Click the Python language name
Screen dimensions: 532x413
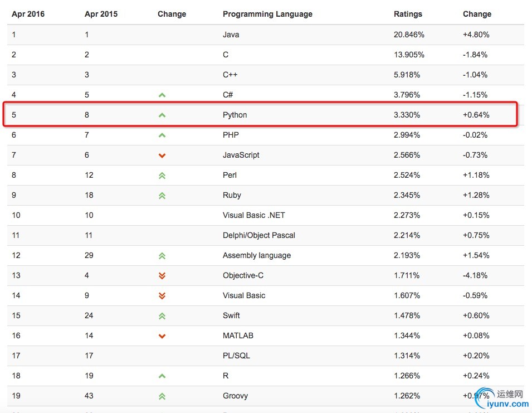coord(235,115)
